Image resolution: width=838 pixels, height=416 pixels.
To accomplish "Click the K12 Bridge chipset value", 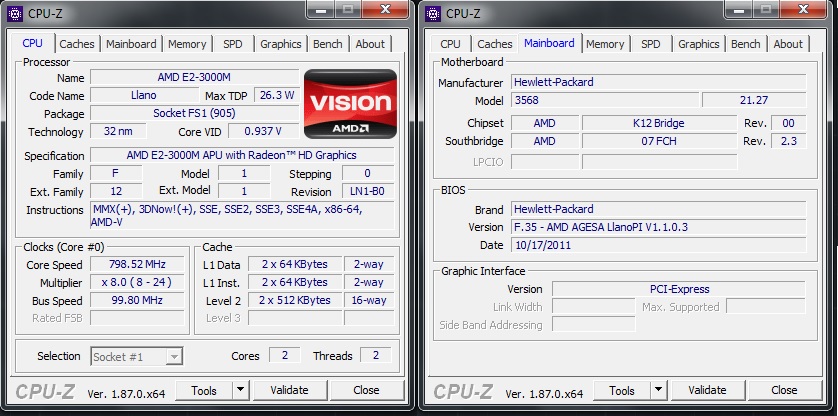I will click(659, 123).
